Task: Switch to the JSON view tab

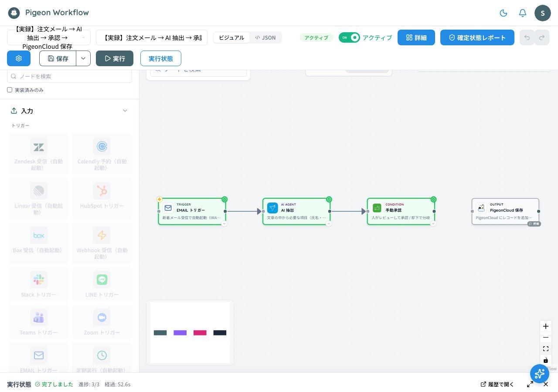Action: (265, 37)
